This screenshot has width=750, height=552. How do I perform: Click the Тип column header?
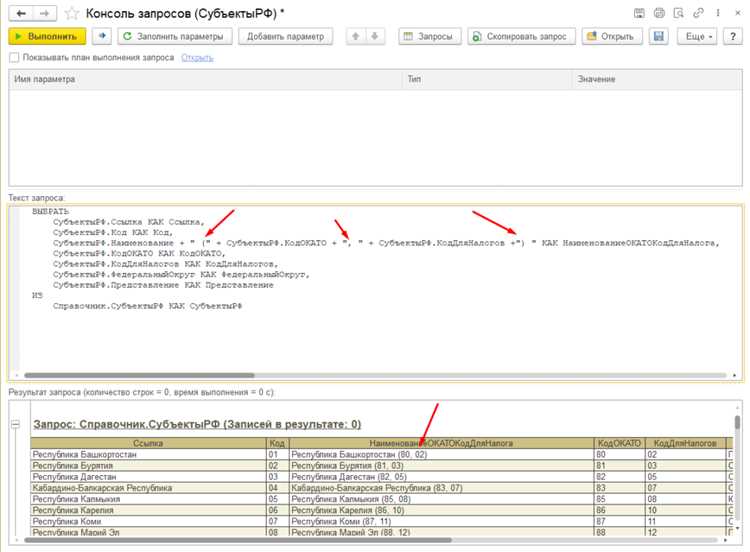(487, 79)
